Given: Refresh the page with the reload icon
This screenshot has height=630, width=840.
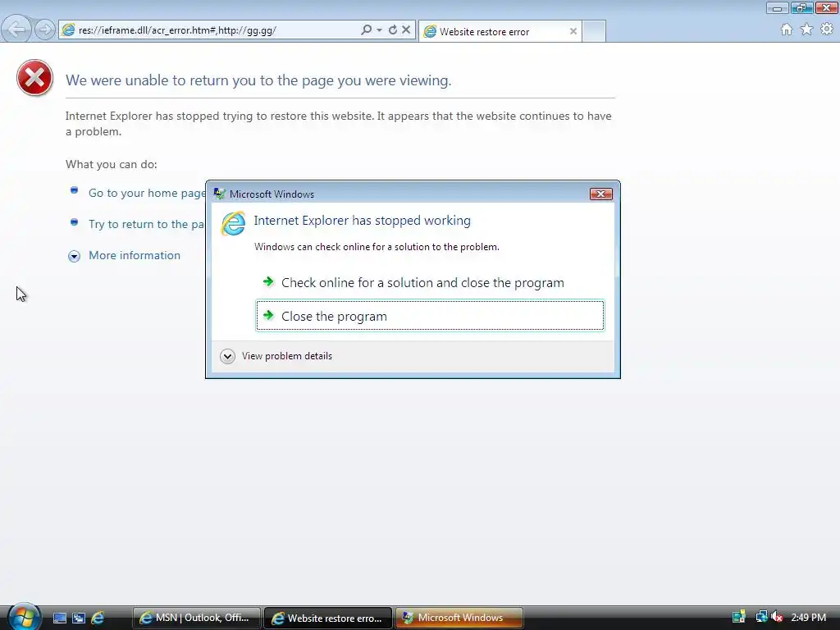Looking at the screenshot, I should pos(393,30).
